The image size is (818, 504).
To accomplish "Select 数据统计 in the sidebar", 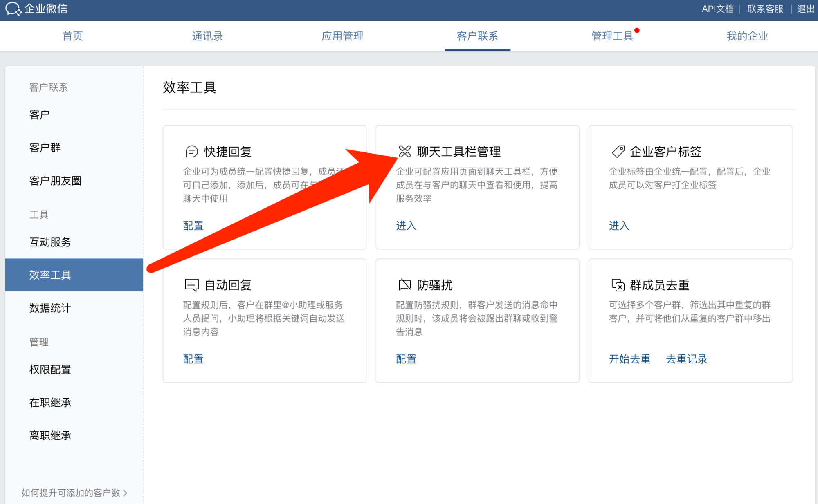I will point(50,308).
